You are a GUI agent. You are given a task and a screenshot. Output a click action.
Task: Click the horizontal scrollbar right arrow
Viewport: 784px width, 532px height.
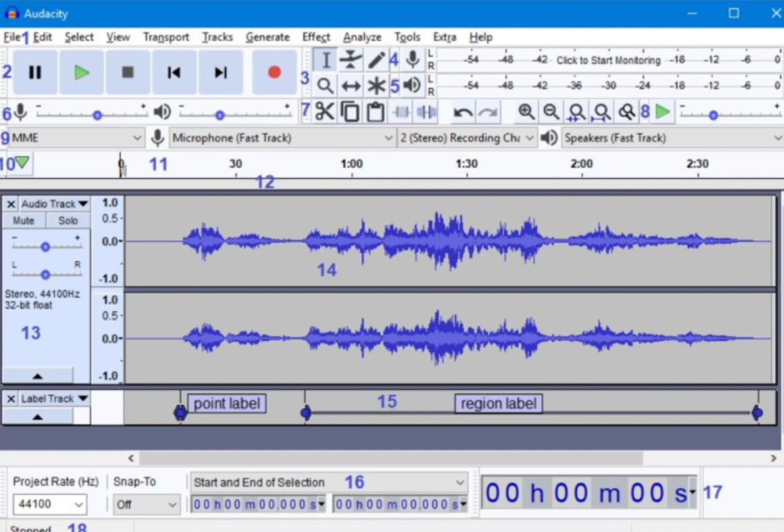773,458
